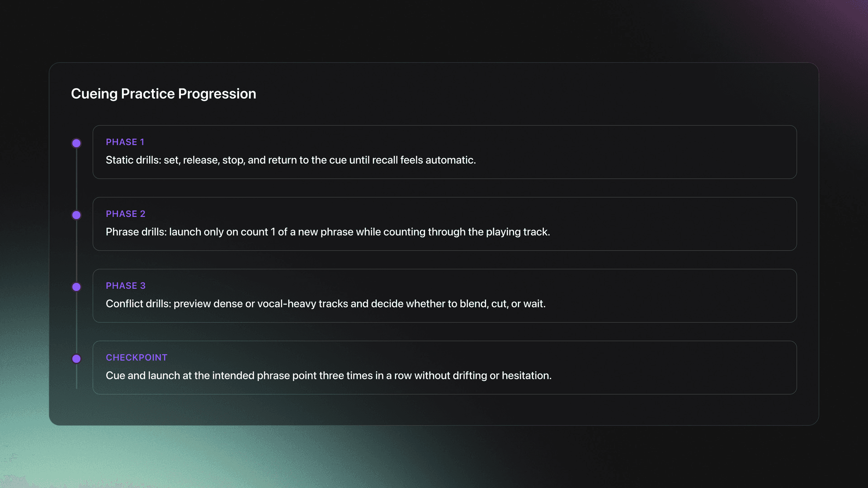Image resolution: width=868 pixels, height=488 pixels.
Task: Select the "Phrase drills" description text
Action: (328, 232)
